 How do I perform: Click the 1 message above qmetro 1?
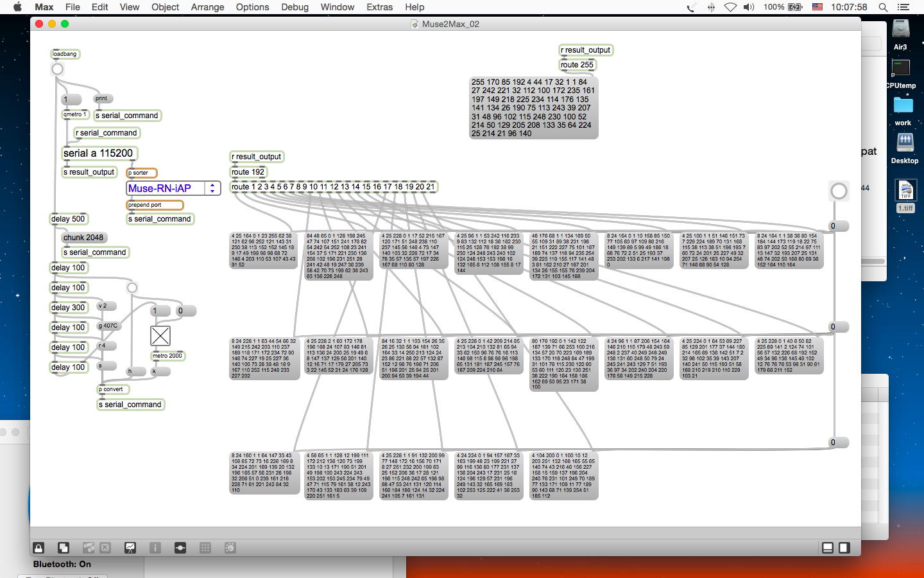[x=71, y=100]
